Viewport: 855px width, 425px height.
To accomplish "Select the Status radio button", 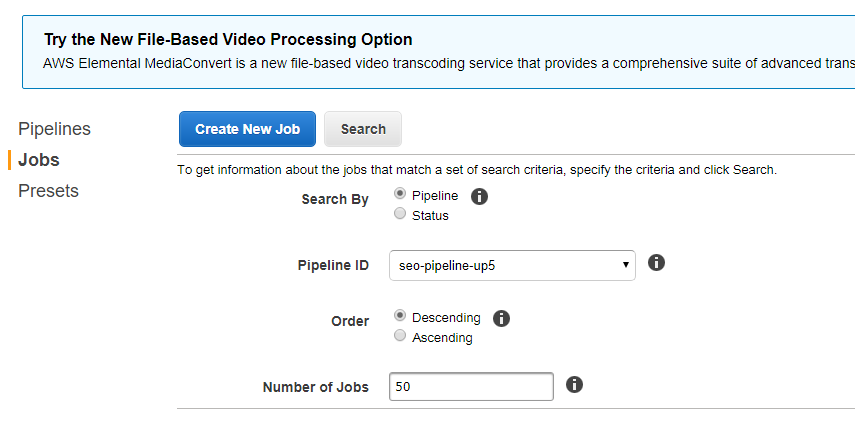I will [x=400, y=213].
